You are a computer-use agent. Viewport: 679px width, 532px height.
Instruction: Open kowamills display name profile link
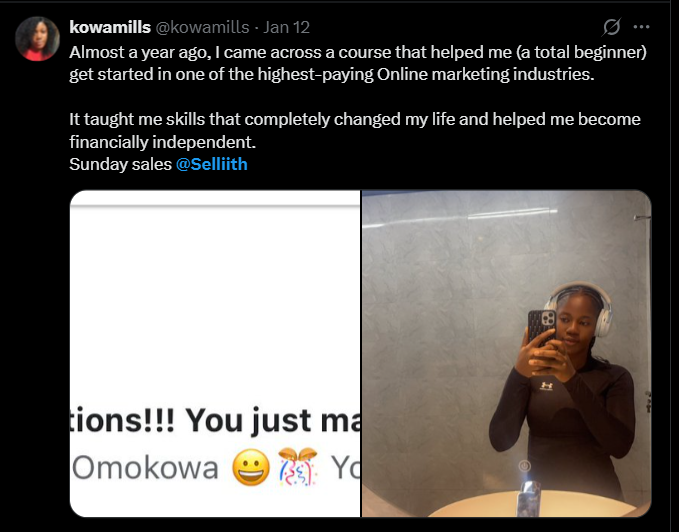pyautogui.click(x=110, y=26)
